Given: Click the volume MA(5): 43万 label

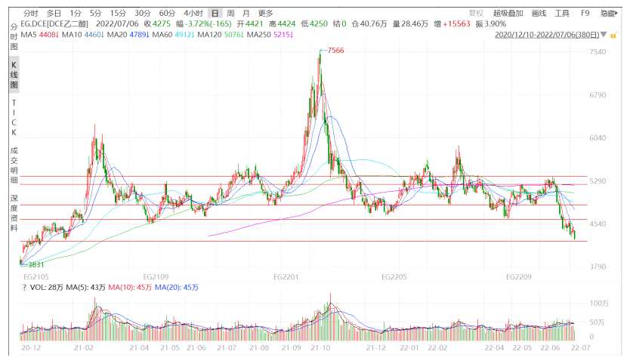Looking at the screenshot, I should [x=85, y=287].
